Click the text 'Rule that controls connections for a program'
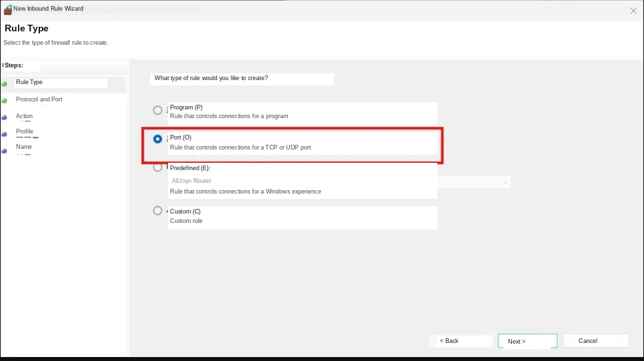 click(229, 116)
